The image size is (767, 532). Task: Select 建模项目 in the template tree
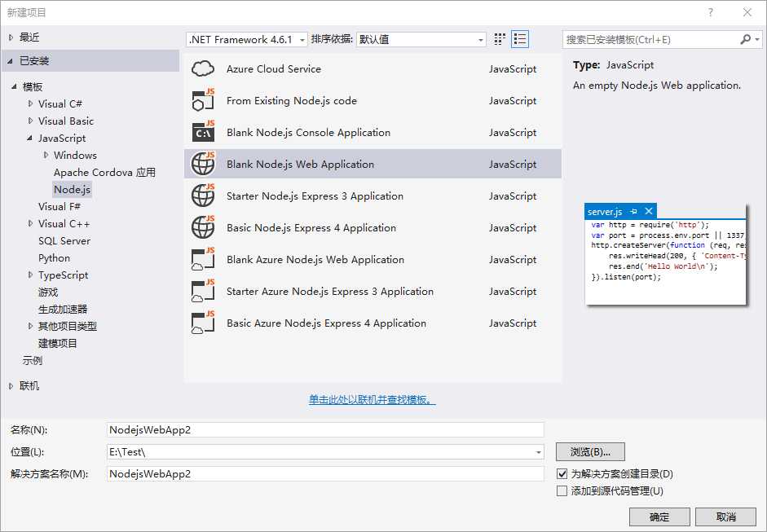(58, 343)
